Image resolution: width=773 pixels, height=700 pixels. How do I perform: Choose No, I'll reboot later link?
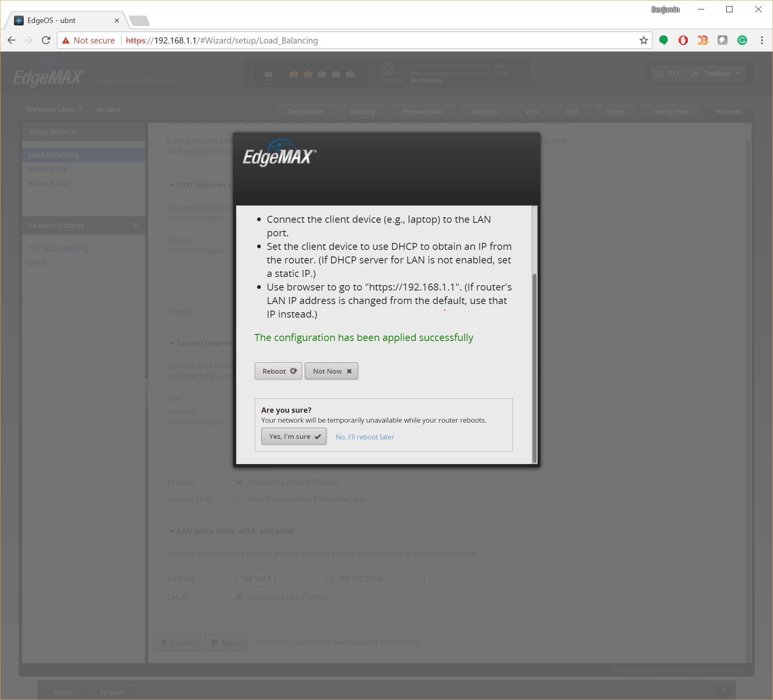pyautogui.click(x=365, y=437)
